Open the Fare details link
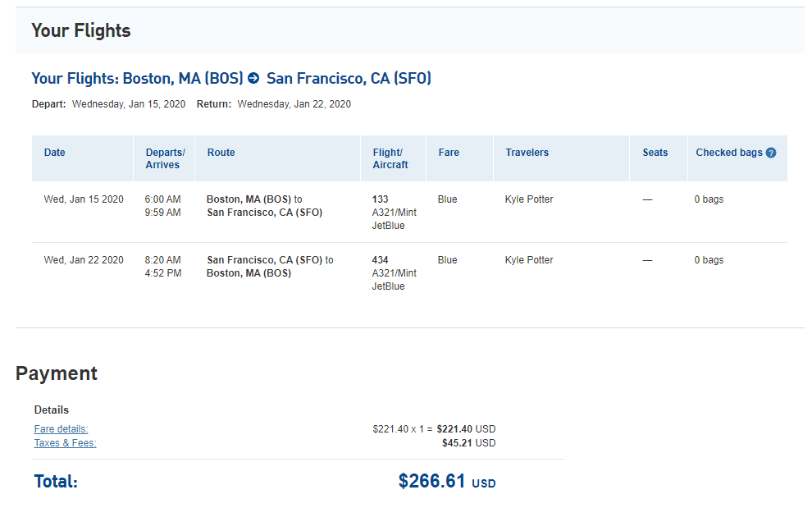The width and height of the screenshot is (812, 508). (61, 429)
